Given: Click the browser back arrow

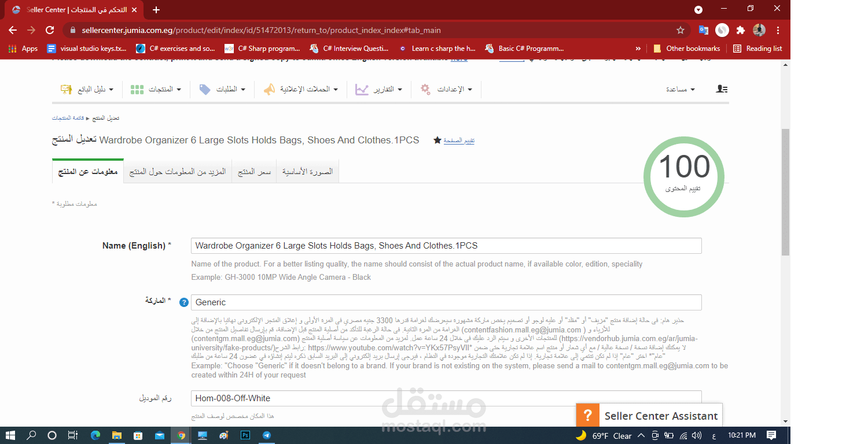Looking at the screenshot, I should [x=13, y=30].
